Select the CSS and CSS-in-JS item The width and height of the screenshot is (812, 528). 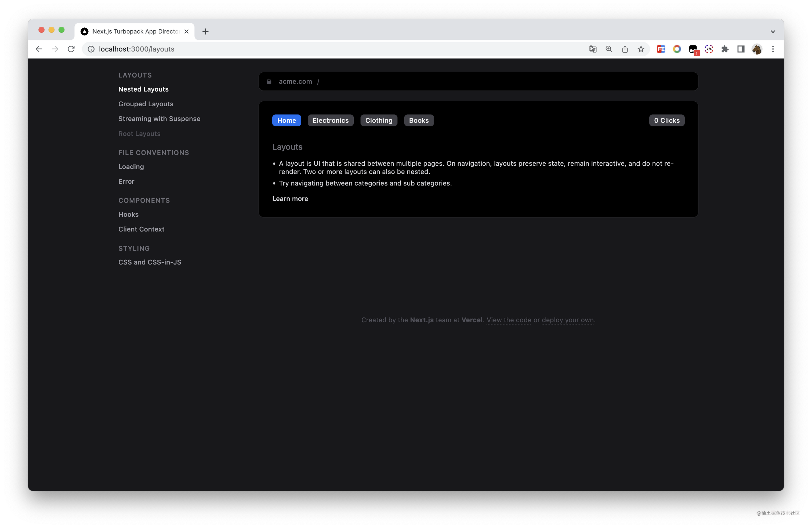150,262
